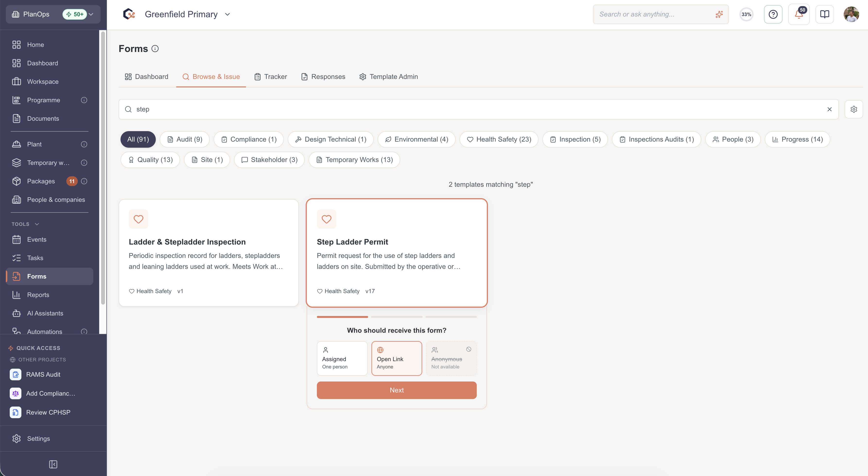
Task: Click the Programme info icon in sidebar
Action: pyautogui.click(x=84, y=100)
